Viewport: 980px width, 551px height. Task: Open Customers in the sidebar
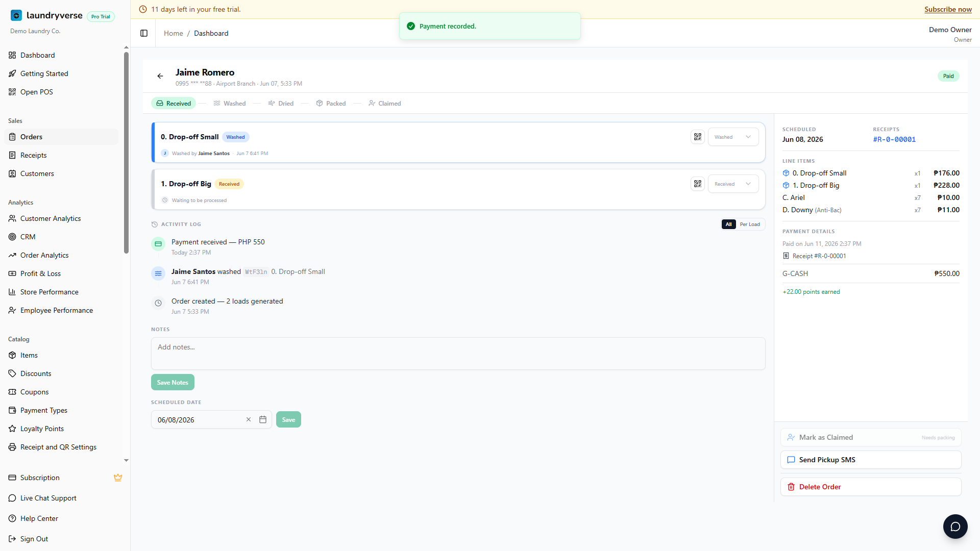(61, 173)
